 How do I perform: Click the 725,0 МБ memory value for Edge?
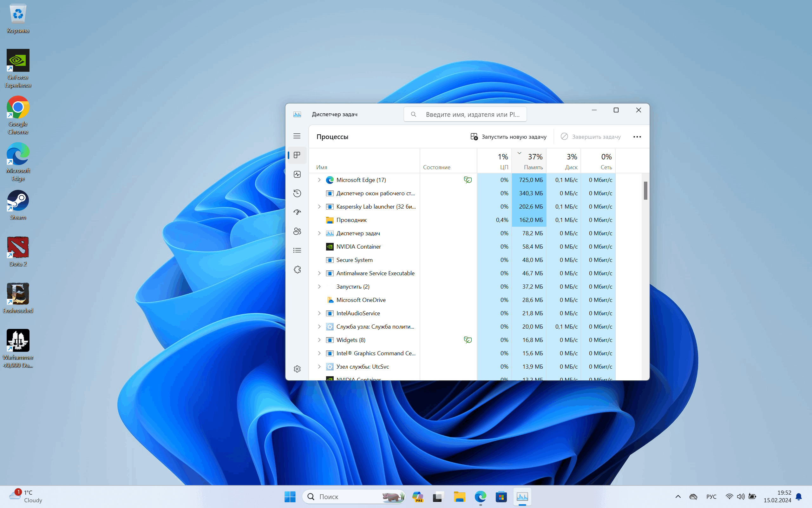[530, 180]
